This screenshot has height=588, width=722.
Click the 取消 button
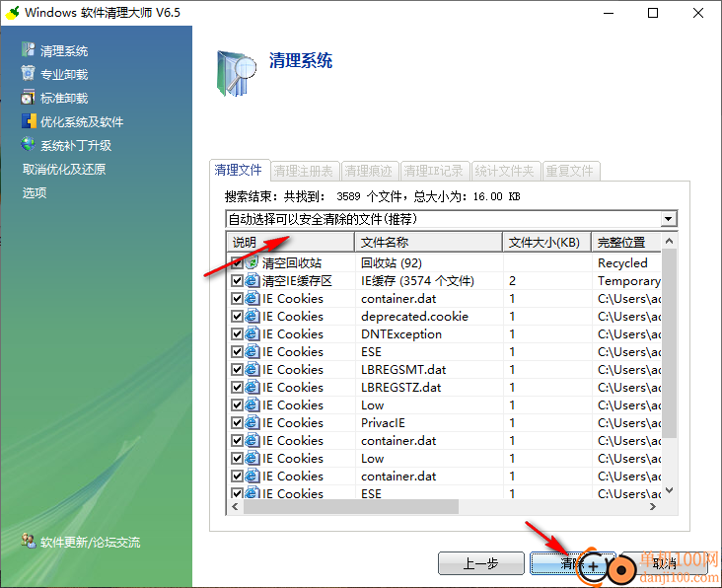[665, 563]
